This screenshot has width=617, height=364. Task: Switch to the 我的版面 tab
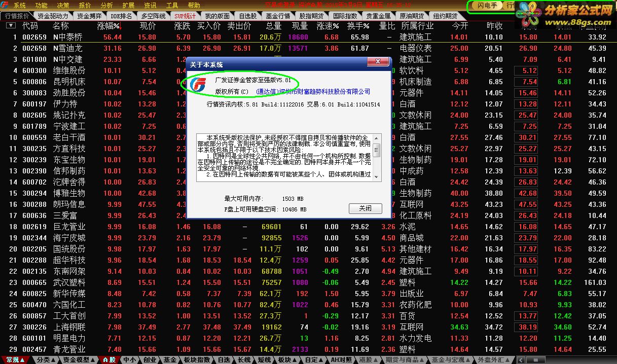[217, 16]
